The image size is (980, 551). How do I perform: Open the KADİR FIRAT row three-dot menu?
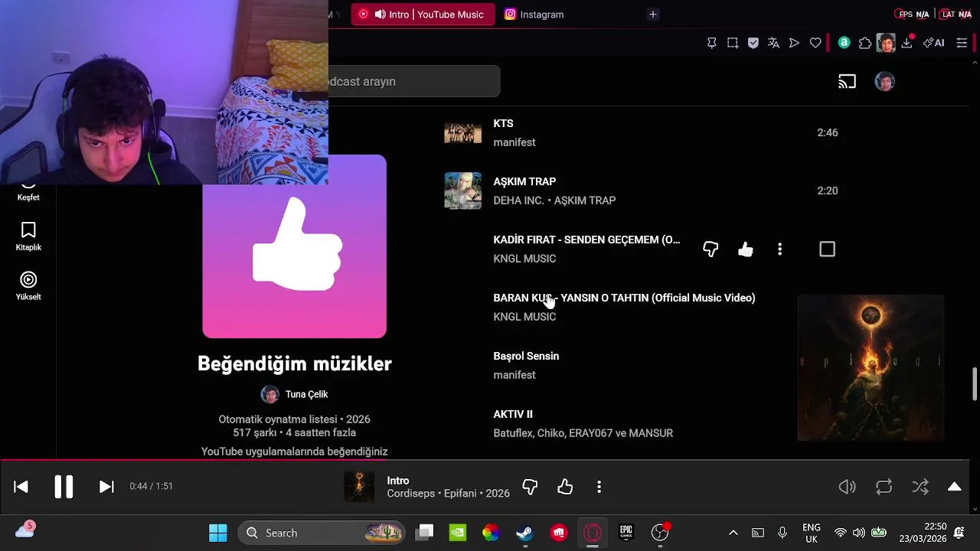pos(779,249)
